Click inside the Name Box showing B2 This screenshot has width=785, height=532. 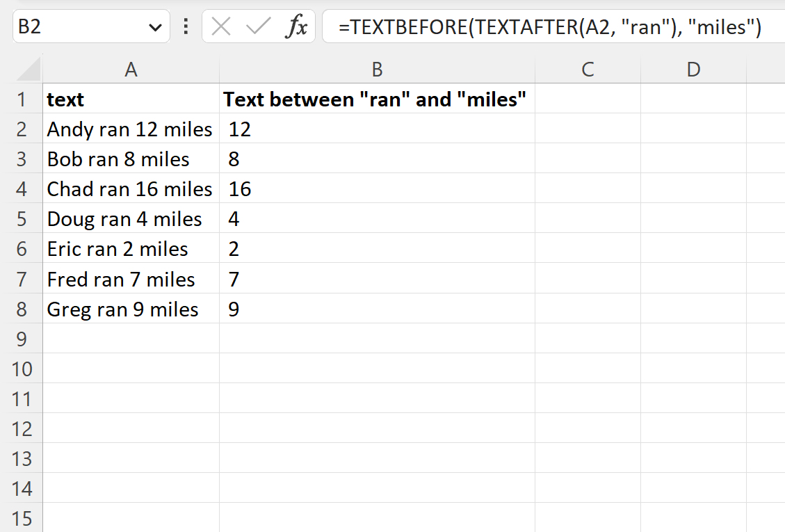pos(80,26)
